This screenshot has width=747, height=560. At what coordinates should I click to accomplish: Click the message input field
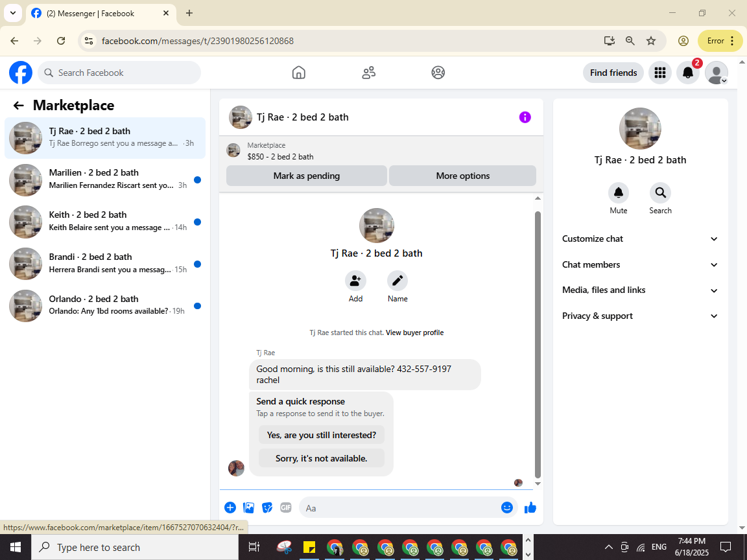click(x=401, y=508)
